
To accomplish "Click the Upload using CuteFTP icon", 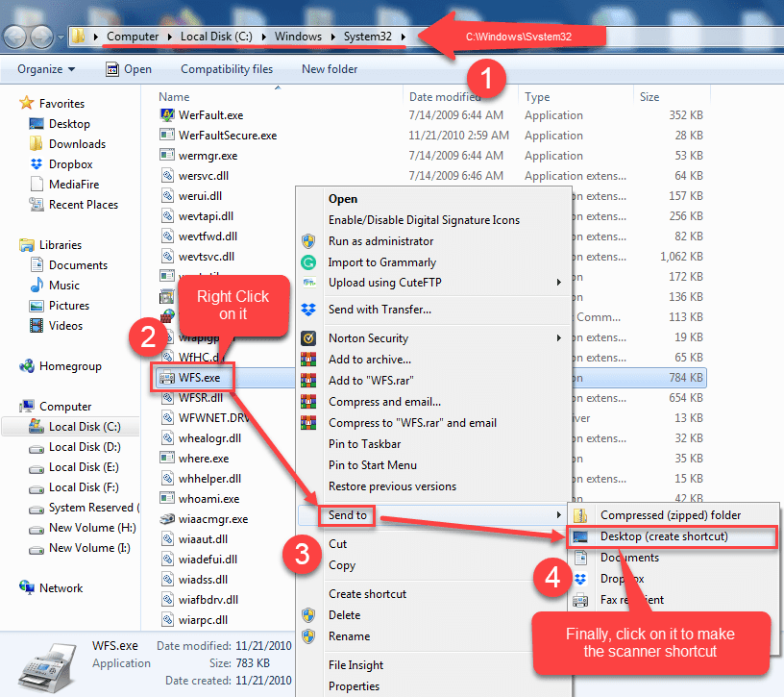I will click(x=307, y=283).
